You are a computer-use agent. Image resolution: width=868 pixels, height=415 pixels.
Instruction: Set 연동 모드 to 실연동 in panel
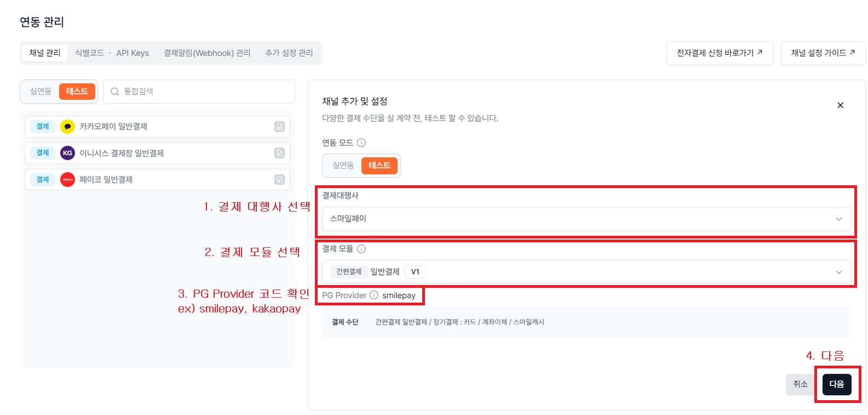(343, 166)
